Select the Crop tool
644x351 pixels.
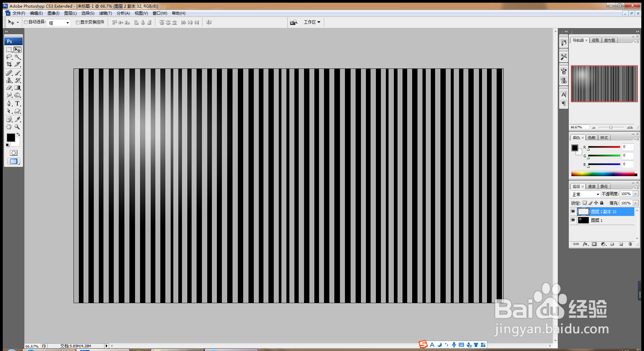pyautogui.click(x=9, y=64)
